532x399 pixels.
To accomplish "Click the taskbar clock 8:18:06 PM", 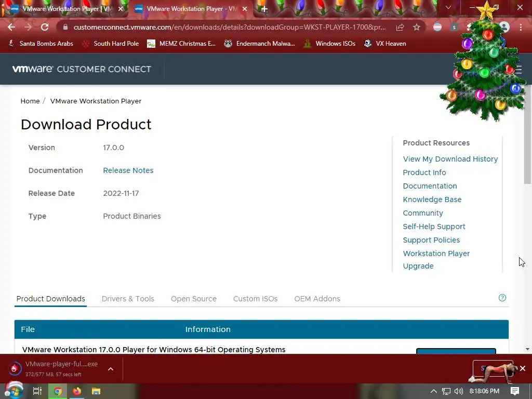I will click(x=484, y=391).
